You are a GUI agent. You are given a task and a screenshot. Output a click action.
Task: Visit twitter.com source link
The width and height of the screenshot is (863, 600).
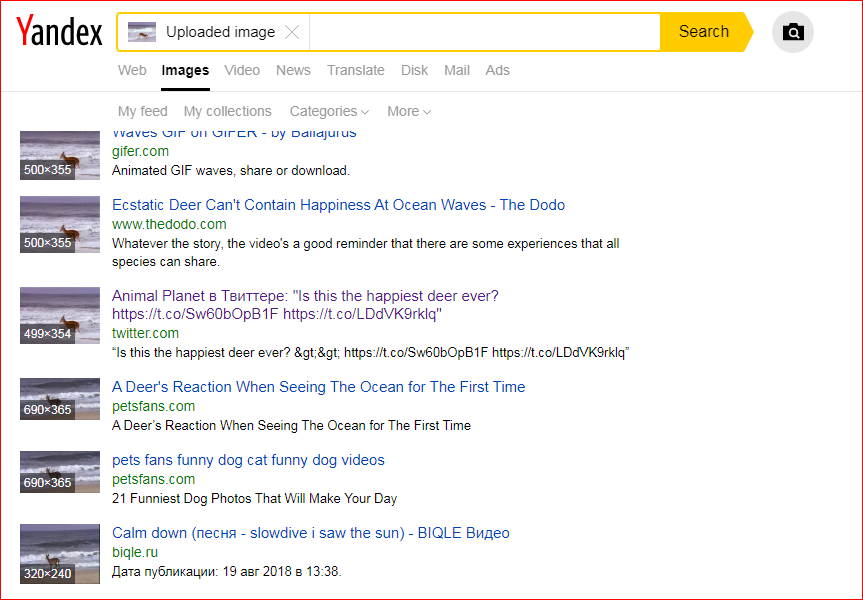point(145,333)
